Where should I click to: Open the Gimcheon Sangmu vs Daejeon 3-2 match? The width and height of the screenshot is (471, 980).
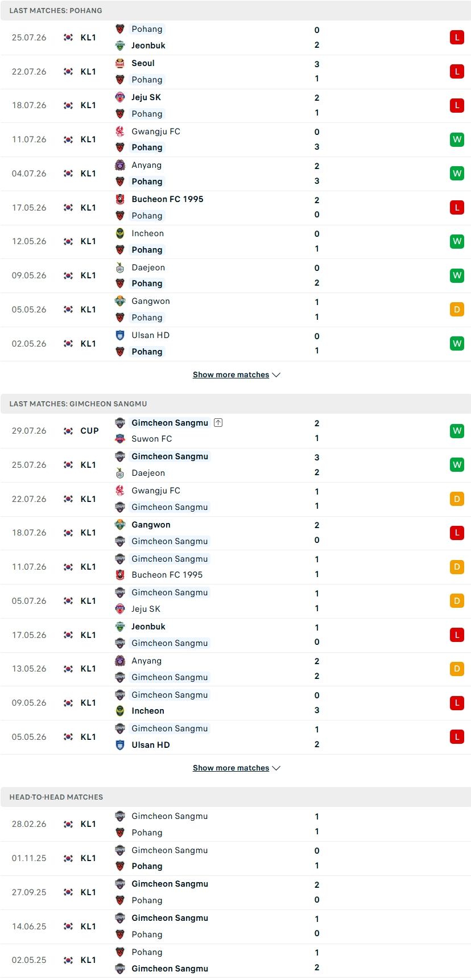click(x=235, y=465)
